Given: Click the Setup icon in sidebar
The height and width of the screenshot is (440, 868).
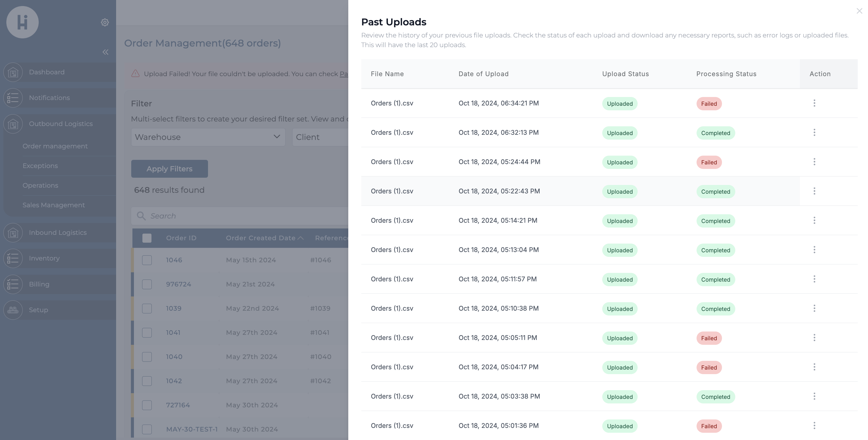Looking at the screenshot, I should tap(13, 310).
